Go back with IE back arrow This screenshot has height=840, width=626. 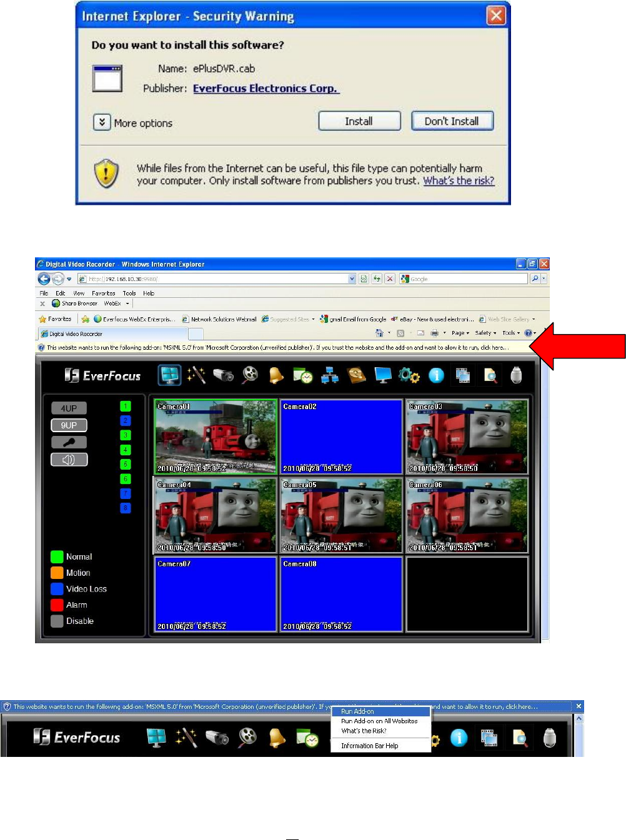pos(44,279)
